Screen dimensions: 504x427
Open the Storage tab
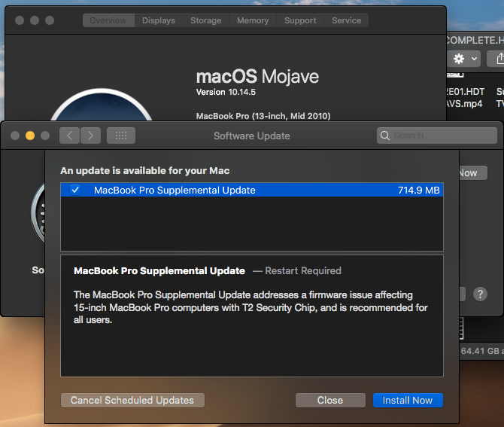pos(205,20)
